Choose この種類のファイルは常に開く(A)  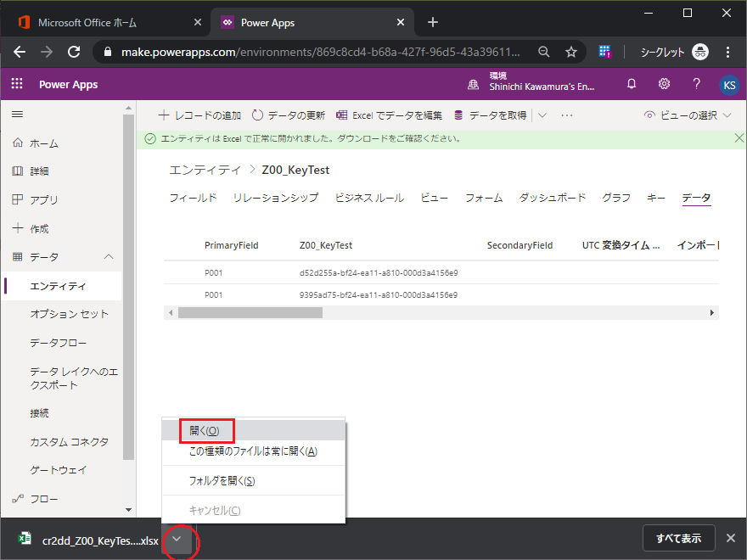point(253,451)
